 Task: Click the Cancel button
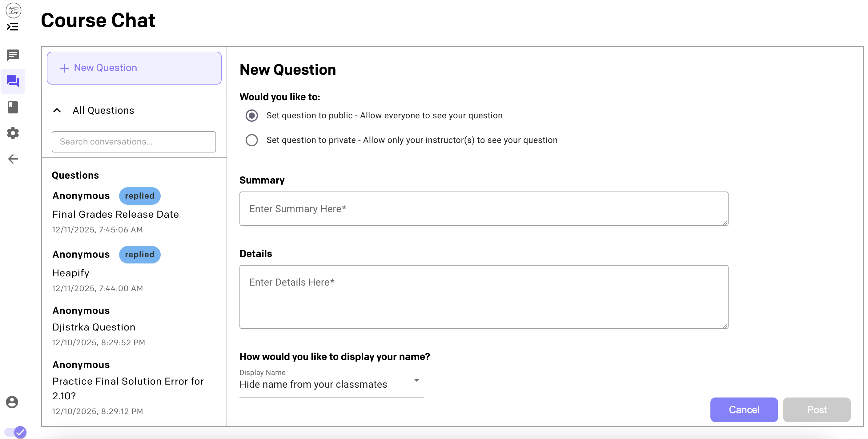click(744, 409)
